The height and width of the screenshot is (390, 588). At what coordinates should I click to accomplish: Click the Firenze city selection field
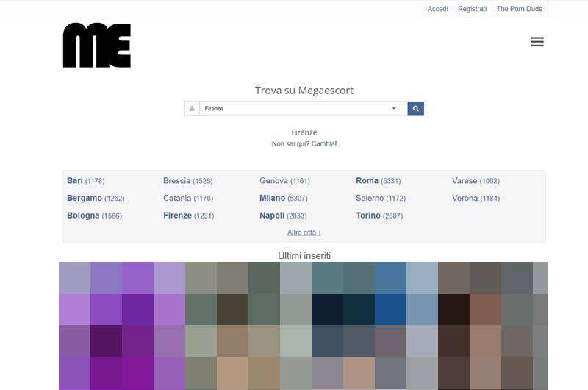(294, 108)
